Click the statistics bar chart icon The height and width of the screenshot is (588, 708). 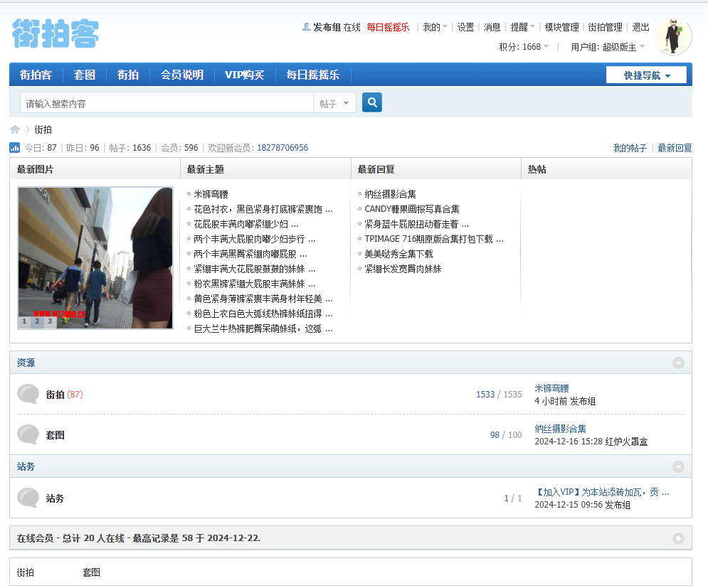15,148
